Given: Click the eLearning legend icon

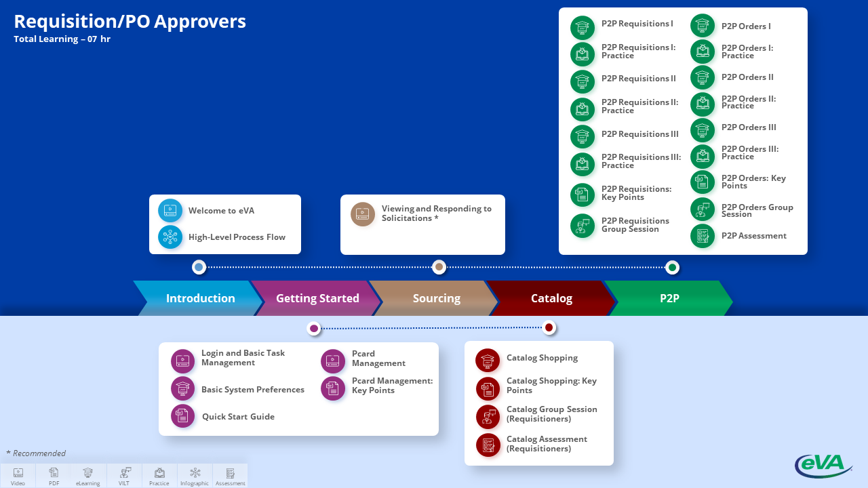Looking at the screenshot, I should click(x=88, y=472).
